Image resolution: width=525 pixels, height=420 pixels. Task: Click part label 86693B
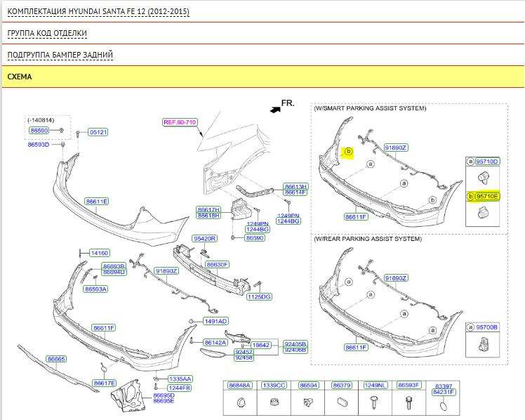[114, 266]
